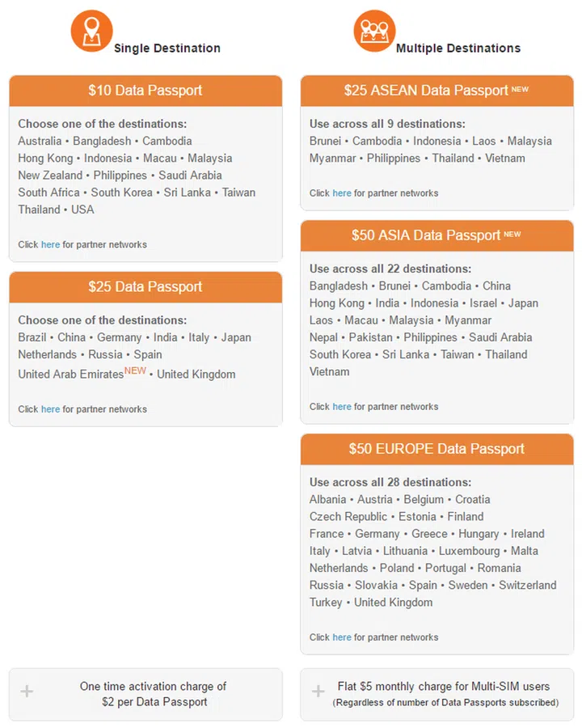Select the $25 Data Passport header

pyautogui.click(x=145, y=287)
